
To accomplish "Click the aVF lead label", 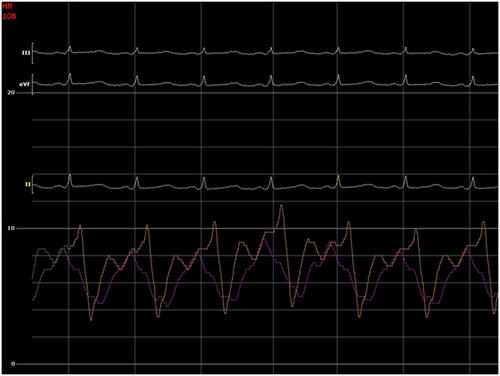I will coord(24,84).
